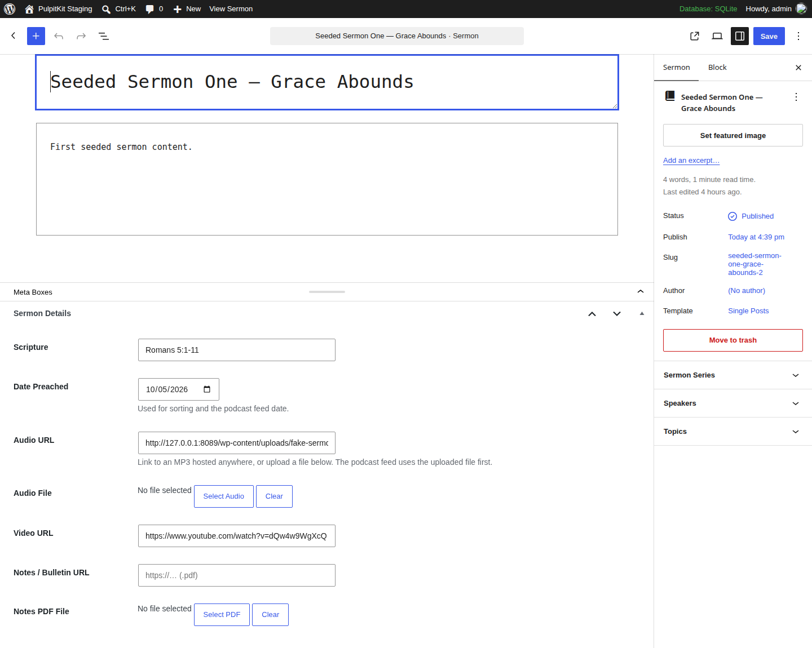Screen dimensions: 812x648
Task: Click the sermon title text field
Action: (x=327, y=82)
